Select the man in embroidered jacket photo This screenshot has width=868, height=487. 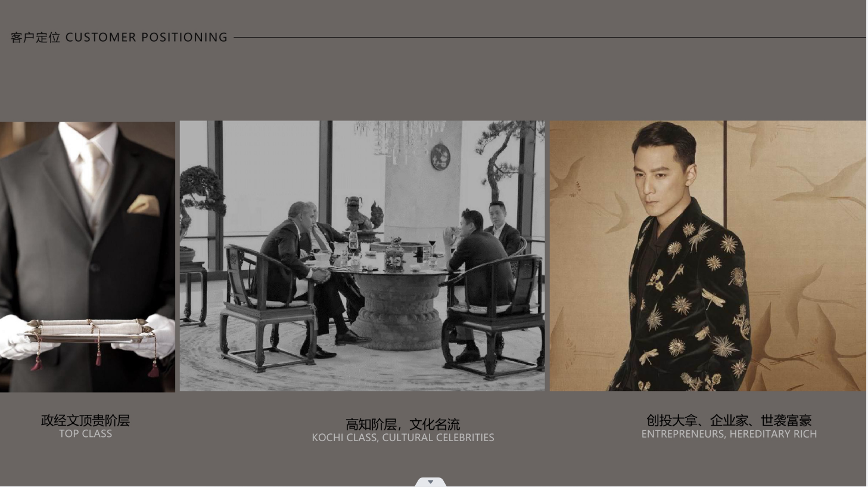[x=708, y=256]
